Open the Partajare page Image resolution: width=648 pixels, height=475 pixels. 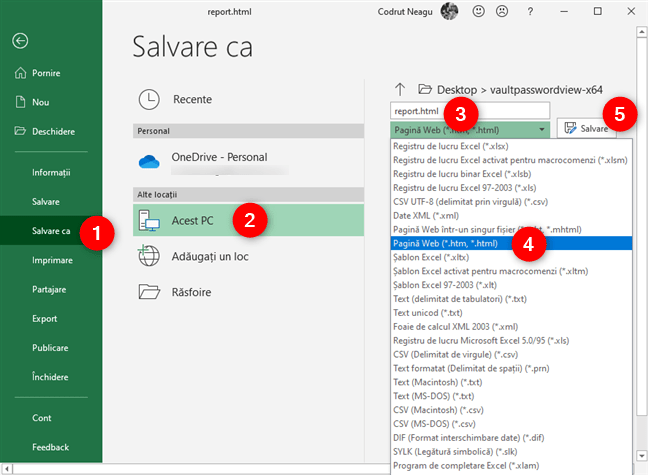click(51, 289)
